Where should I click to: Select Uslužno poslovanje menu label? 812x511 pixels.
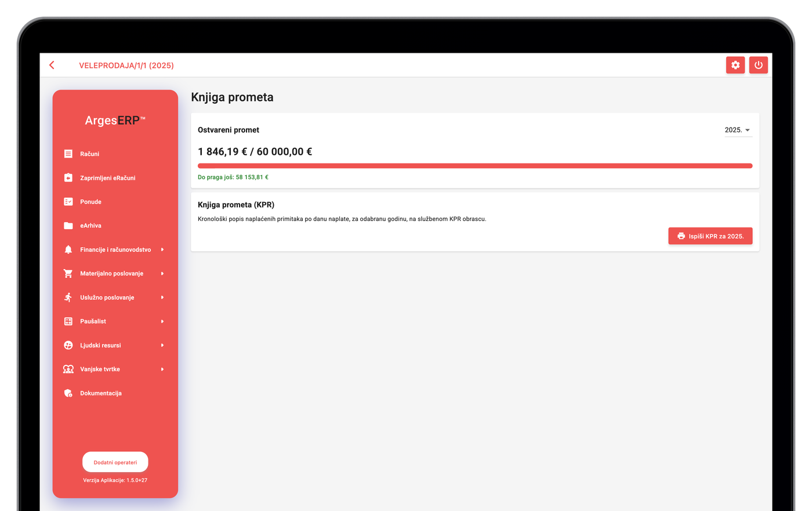tap(107, 298)
